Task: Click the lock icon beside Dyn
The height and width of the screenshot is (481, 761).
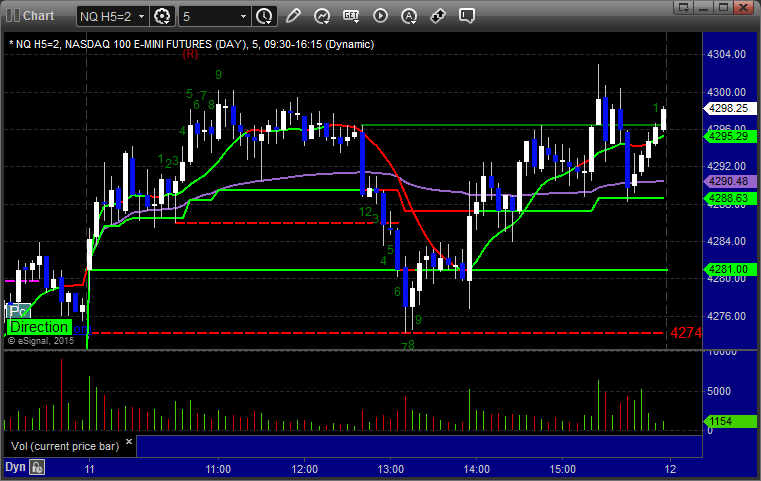Action: [37, 467]
